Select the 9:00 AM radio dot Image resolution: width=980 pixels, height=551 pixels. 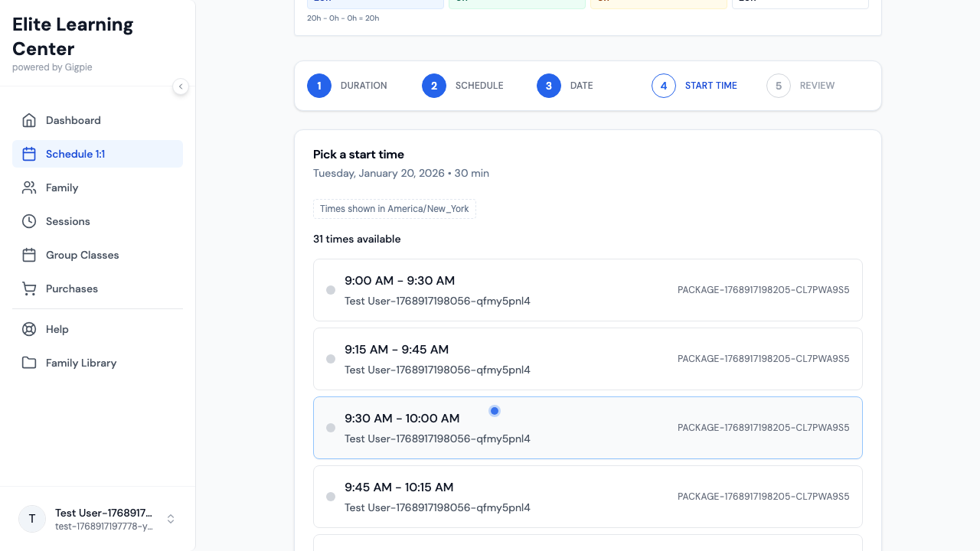[x=331, y=290]
